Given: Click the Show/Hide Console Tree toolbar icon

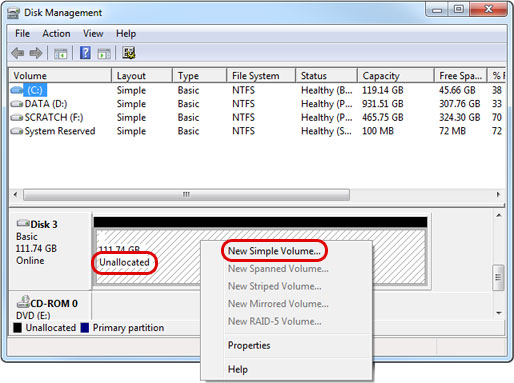Looking at the screenshot, I should coord(61,53).
